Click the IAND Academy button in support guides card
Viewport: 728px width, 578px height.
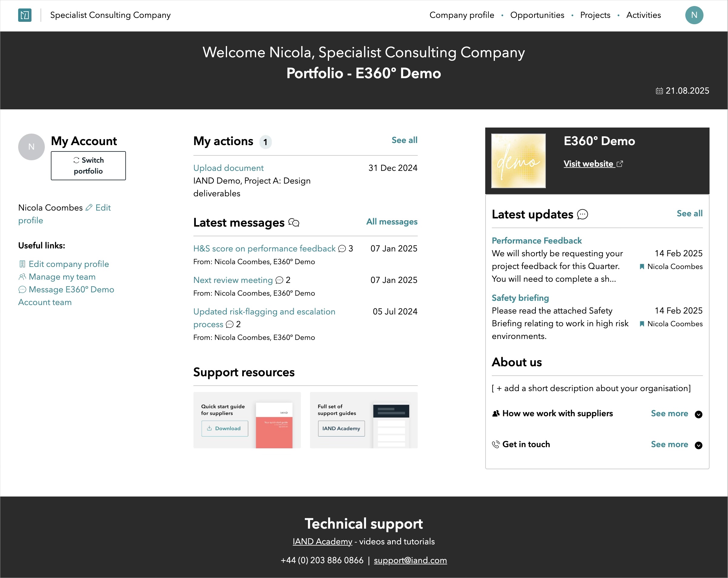[x=341, y=429]
